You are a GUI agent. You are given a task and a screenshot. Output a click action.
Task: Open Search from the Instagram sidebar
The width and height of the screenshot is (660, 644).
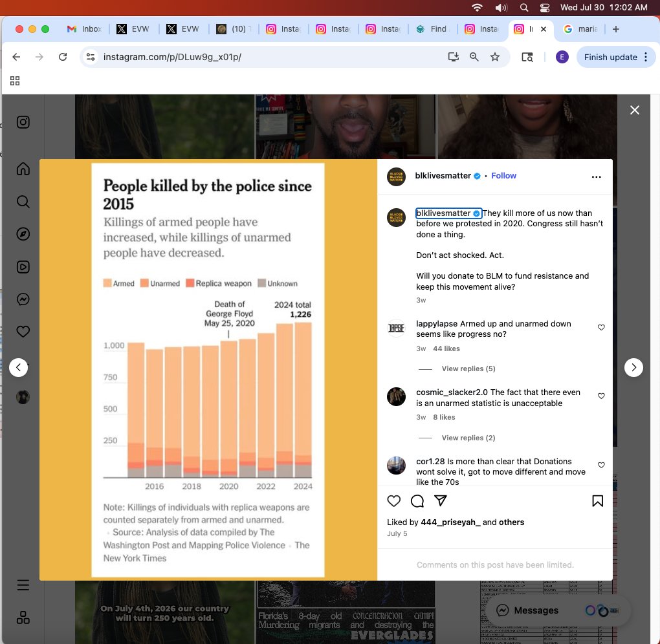pos(23,202)
